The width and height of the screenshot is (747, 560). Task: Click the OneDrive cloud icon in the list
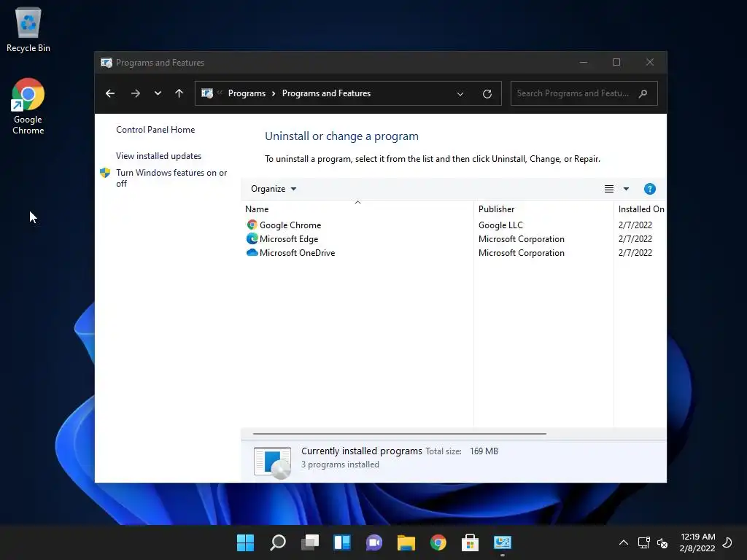click(252, 252)
